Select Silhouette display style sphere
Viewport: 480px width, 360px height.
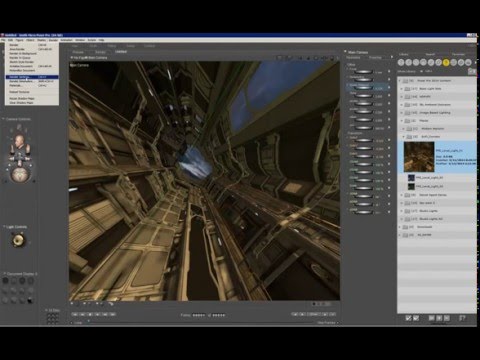tap(5, 281)
